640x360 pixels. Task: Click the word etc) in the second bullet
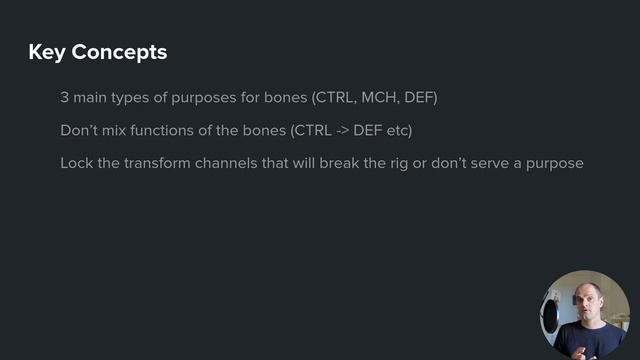tap(399, 131)
